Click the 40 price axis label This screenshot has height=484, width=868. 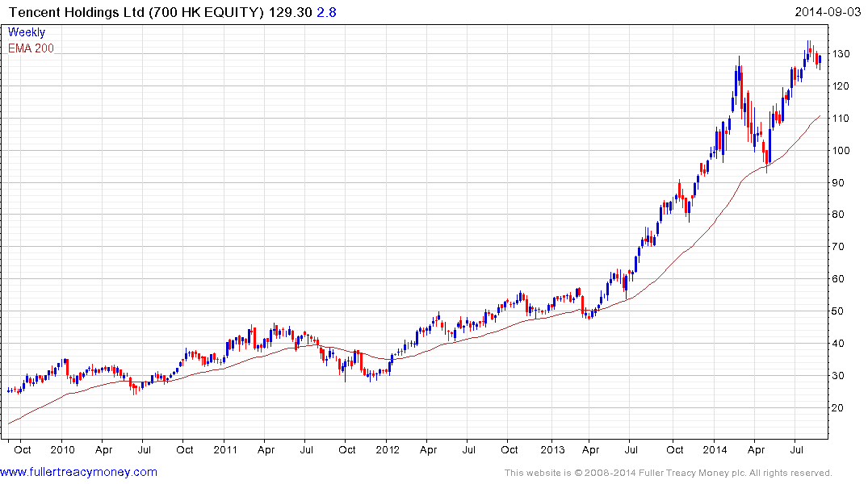tap(838, 343)
